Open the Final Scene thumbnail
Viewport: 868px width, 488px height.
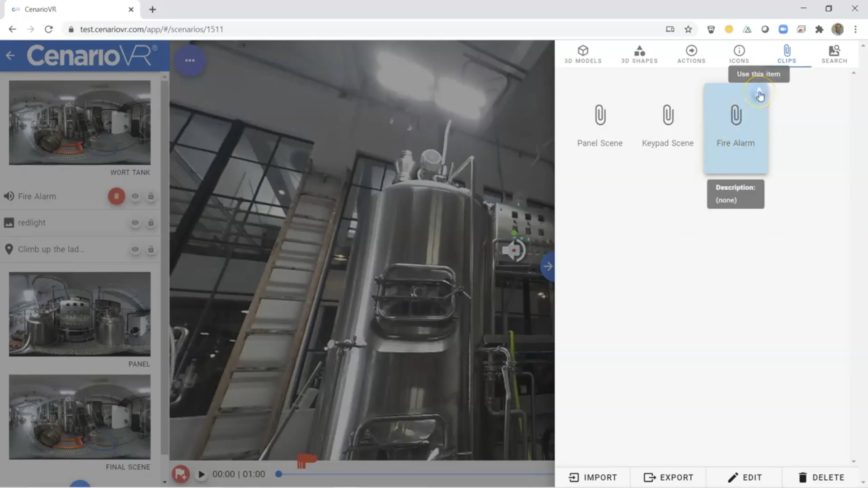pos(80,417)
